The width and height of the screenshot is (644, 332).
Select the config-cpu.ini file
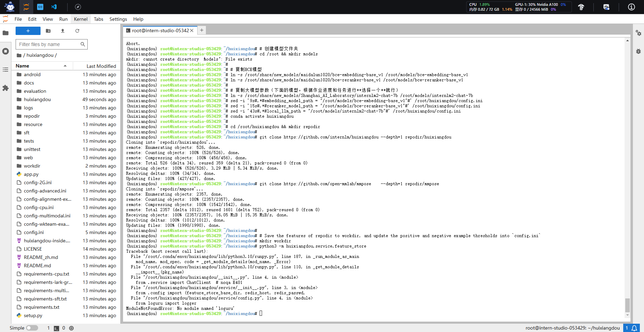66,207
